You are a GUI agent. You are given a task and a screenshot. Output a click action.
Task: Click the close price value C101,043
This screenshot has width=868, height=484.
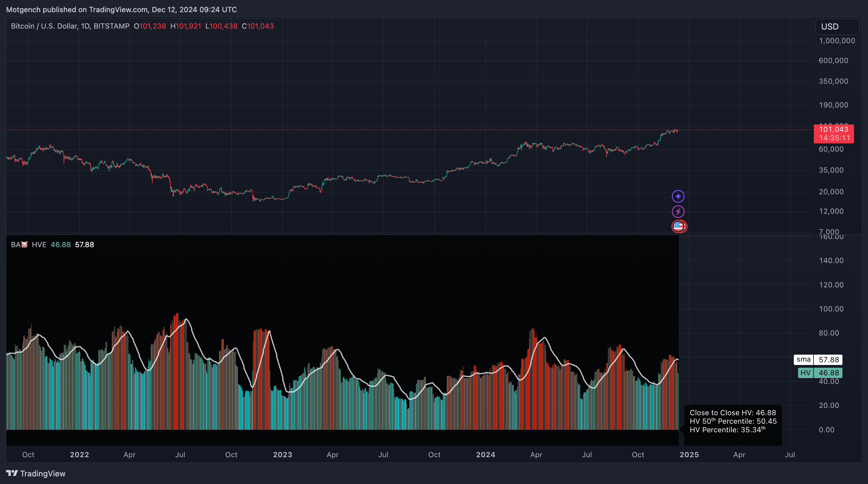258,26
